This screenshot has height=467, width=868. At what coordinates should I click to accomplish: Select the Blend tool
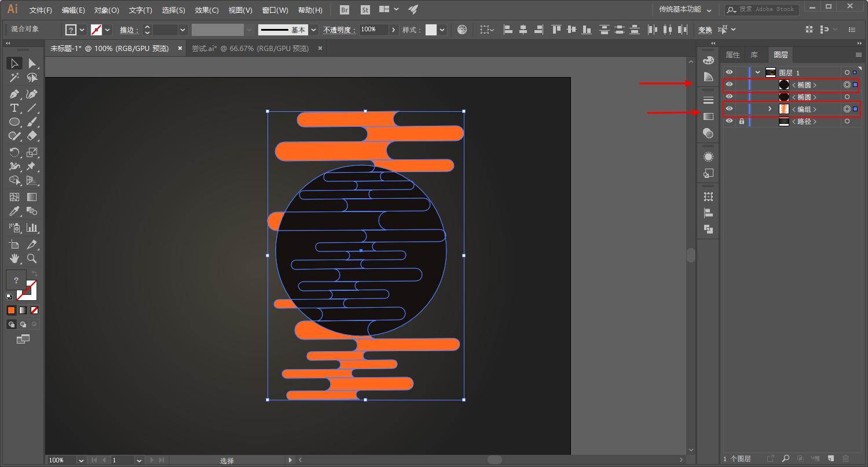(x=32, y=211)
